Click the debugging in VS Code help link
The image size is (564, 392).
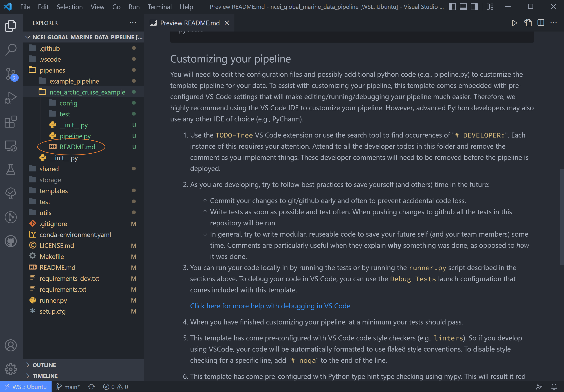(x=270, y=306)
